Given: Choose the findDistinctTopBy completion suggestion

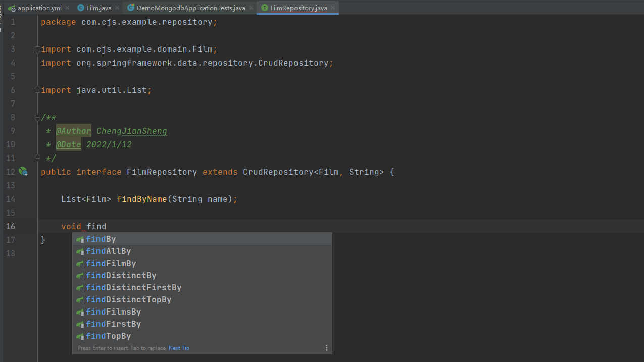Looking at the screenshot, I should (202, 300).
